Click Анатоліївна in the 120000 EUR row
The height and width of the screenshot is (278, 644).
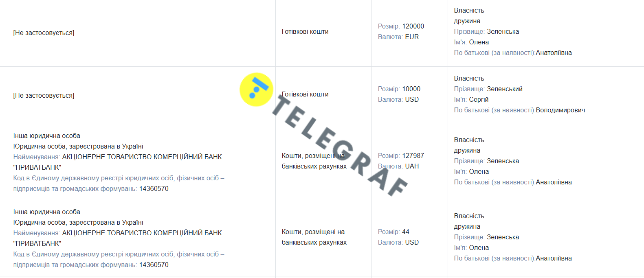click(554, 53)
